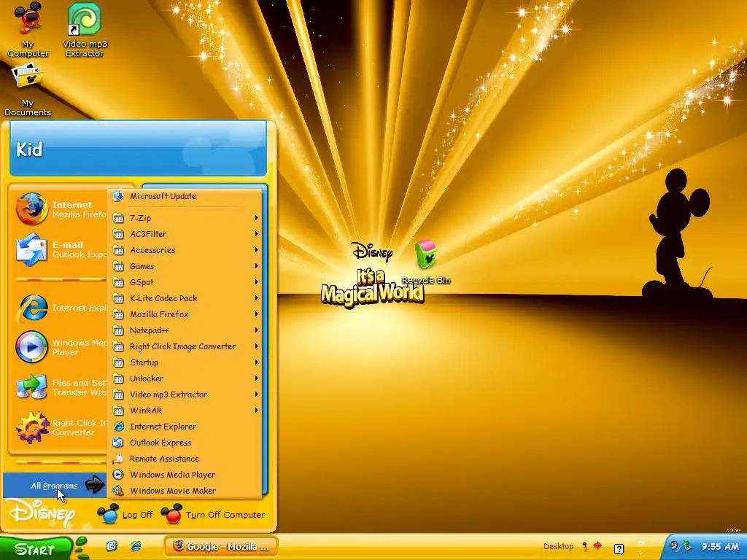Click the Remote Assistance icon
This screenshot has width=747, height=560.
[118, 459]
